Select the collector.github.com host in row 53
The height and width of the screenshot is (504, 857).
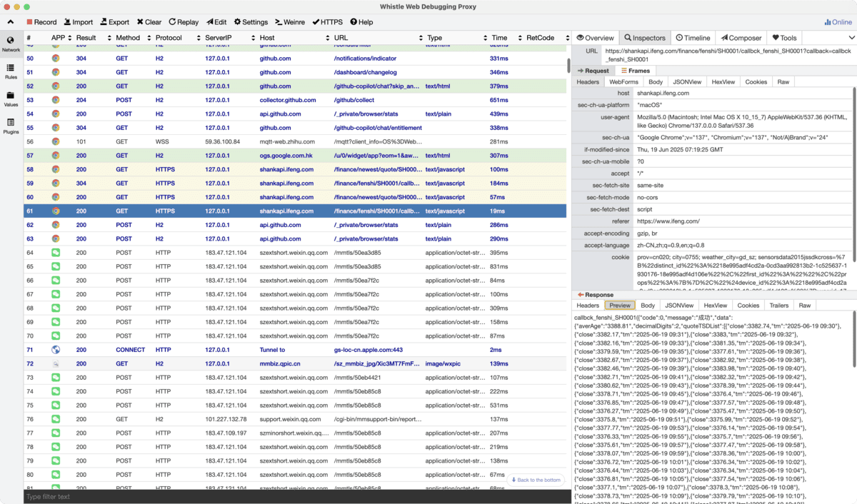pos(287,100)
